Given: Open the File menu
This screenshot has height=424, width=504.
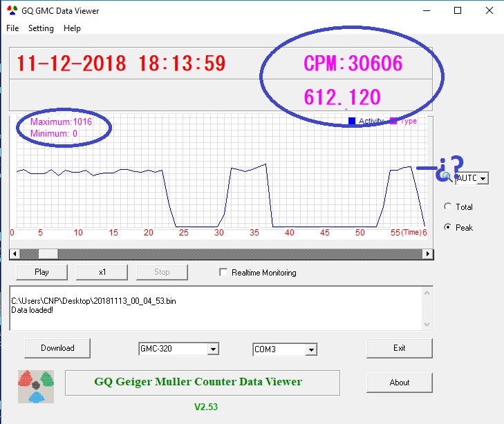Looking at the screenshot, I should click(x=12, y=28).
